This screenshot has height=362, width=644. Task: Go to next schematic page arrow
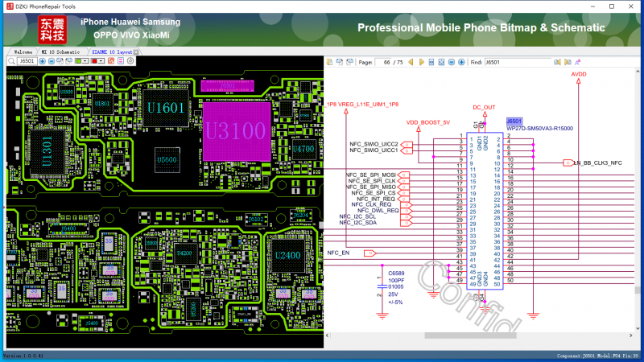pos(422,62)
